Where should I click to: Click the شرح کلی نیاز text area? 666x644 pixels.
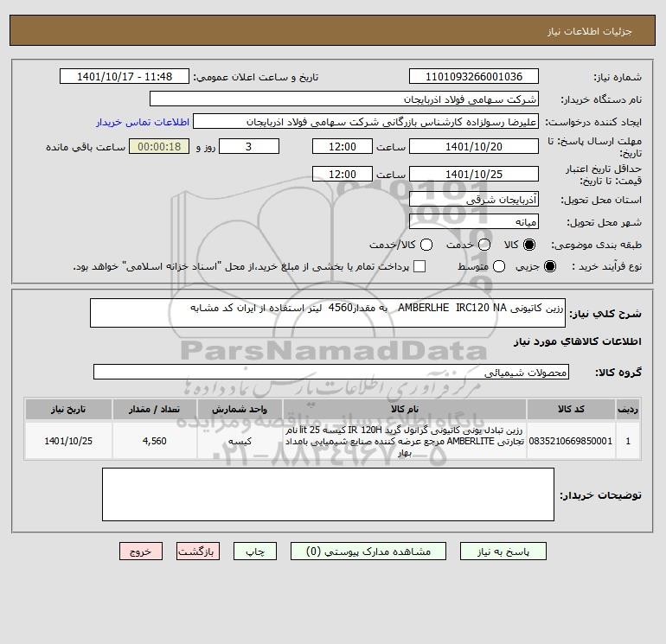(328, 313)
